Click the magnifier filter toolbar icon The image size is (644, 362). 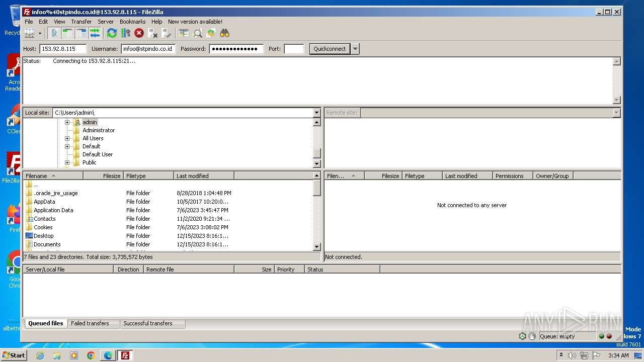coord(197,33)
